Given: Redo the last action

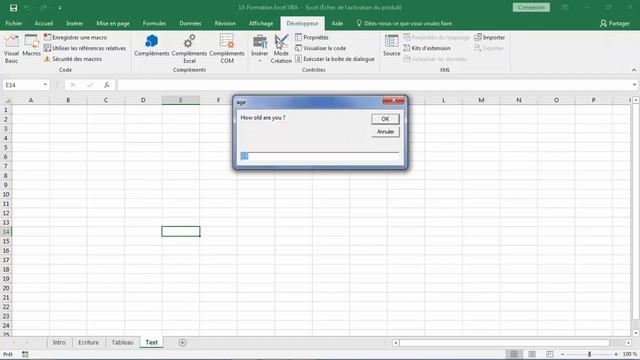Looking at the screenshot, I should pyautogui.click(x=43, y=8).
